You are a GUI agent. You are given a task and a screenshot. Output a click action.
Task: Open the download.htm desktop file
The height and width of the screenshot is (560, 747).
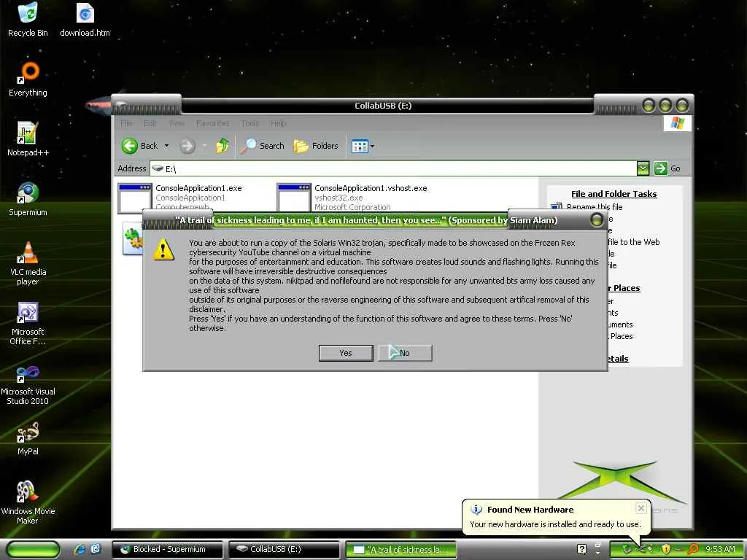pyautogui.click(x=85, y=20)
